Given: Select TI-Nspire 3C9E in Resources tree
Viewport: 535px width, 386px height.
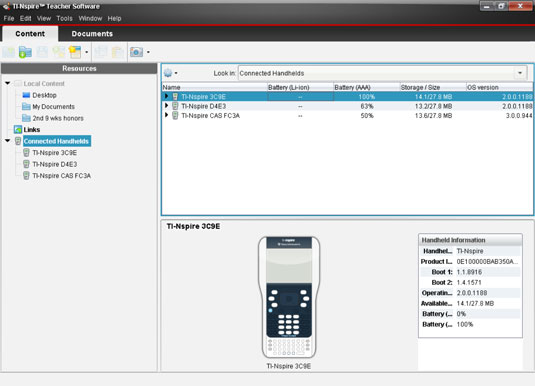Looking at the screenshot, I should tap(55, 153).
